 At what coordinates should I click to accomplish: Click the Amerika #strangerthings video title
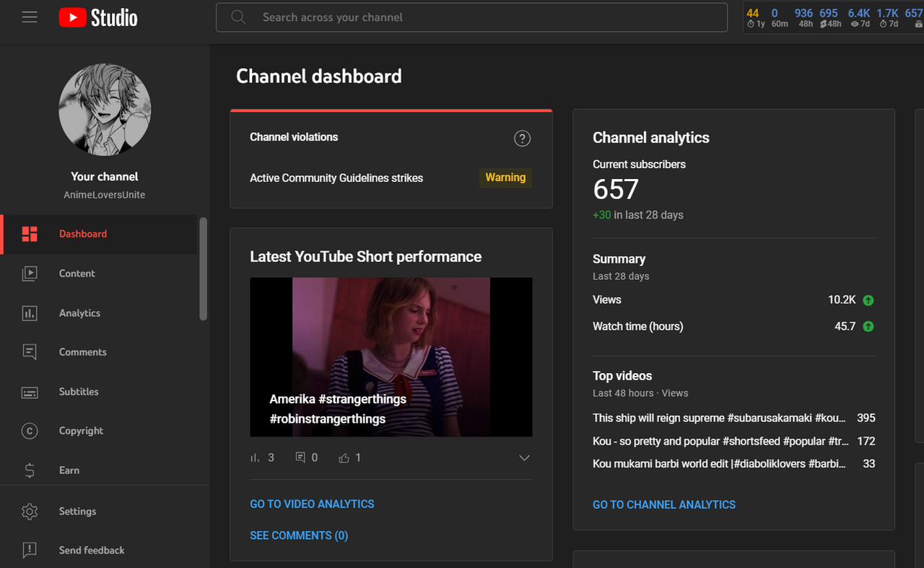pyautogui.click(x=338, y=409)
